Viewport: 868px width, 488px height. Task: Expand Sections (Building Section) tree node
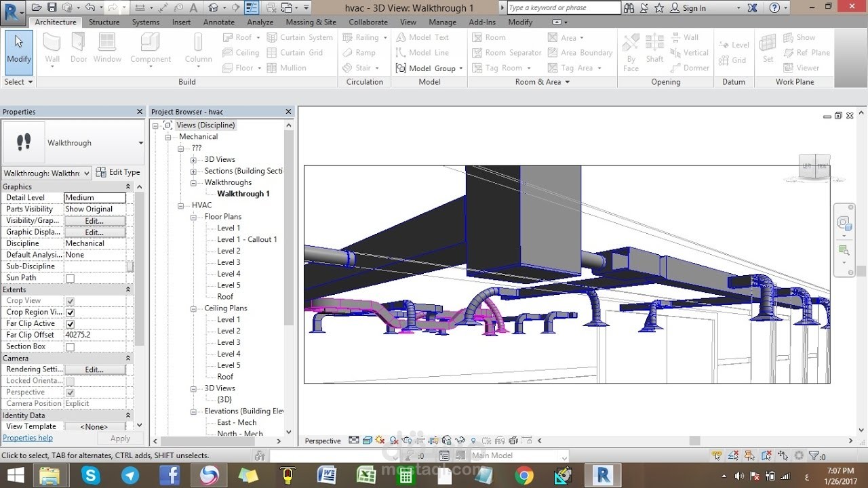point(193,171)
